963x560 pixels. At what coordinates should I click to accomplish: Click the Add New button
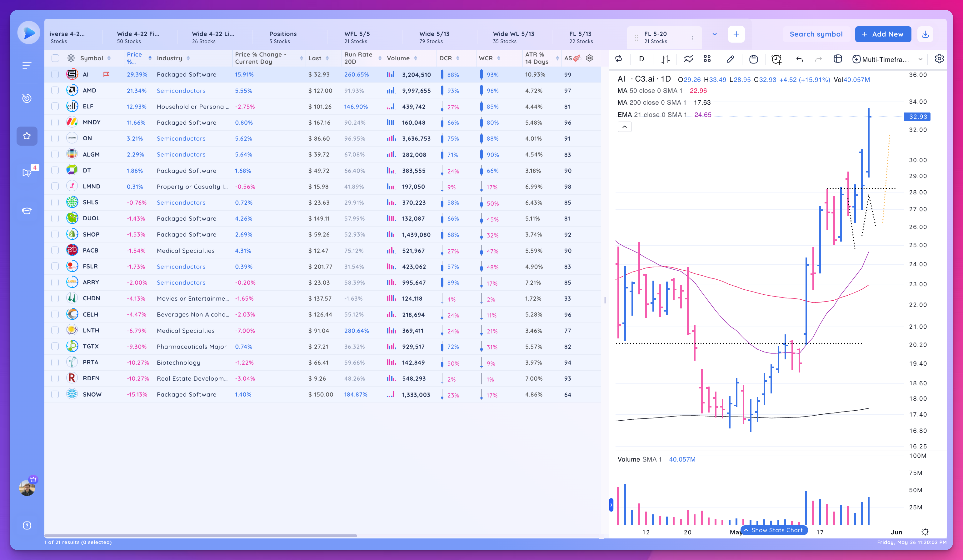click(883, 34)
